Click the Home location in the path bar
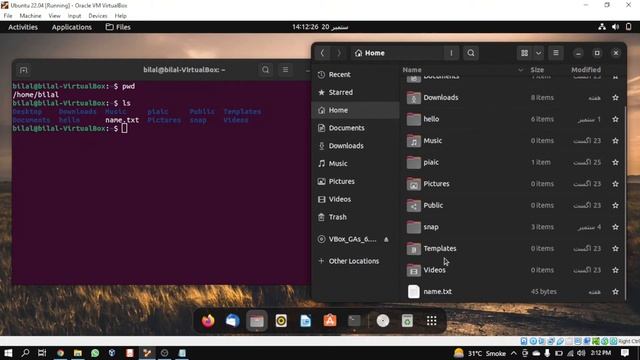Image resolution: width=640 pixels, height=360 pixels. (370, 53)
